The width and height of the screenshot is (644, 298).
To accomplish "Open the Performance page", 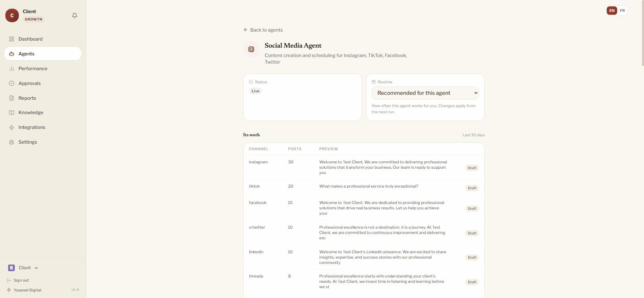I will [43, 69].
